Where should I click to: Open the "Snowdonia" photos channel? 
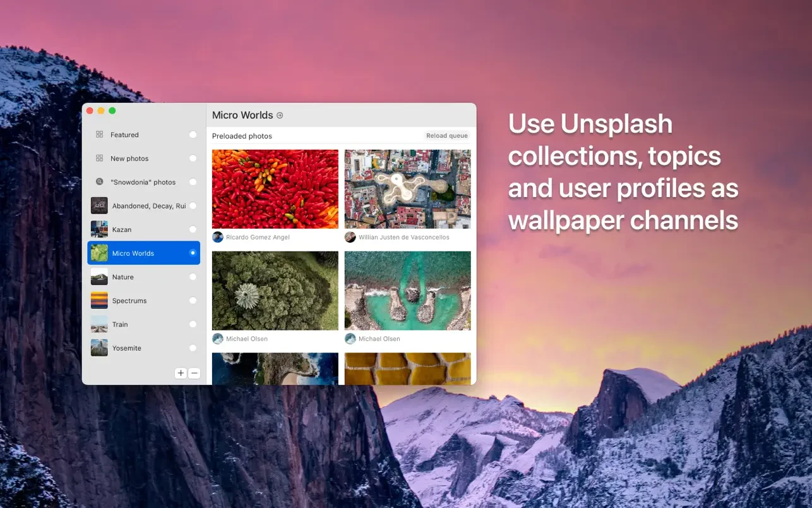click(x=143, y=181)
